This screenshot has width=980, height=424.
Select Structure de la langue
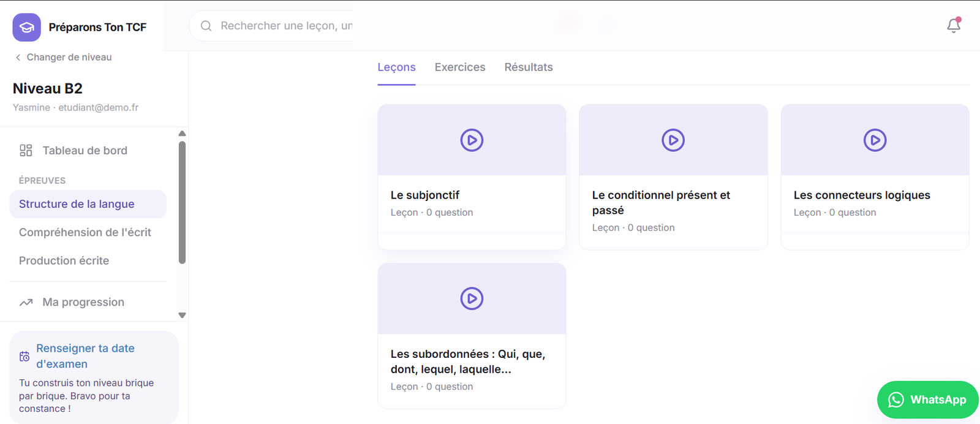(x=88, y=204)
